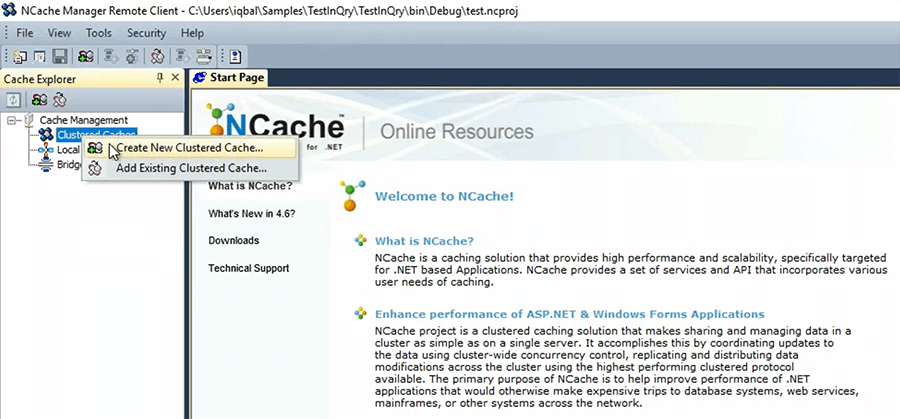Click bullet icon beside Enhance performance heading
The image size is (900, 419).
360,313
